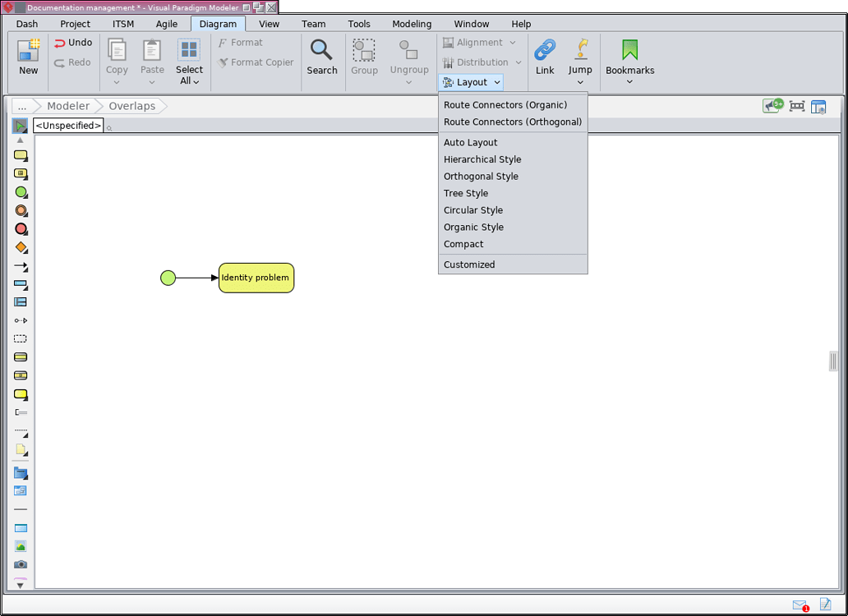Screen dimensions: 848x616
Task: Select Route Connectors (Organic) option
Action: 504,104
